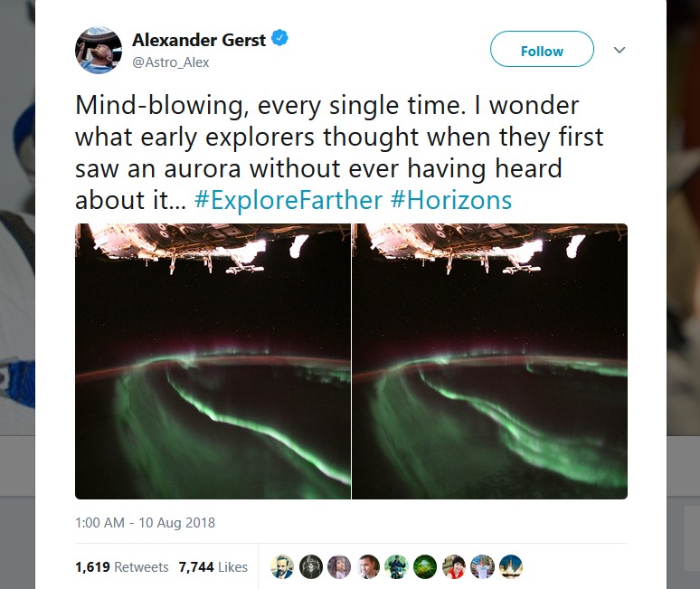The width and height of the screenshot is (700, 589).
Task: Show the 1,619 Retweets list
Action: [x=122, y=566]
